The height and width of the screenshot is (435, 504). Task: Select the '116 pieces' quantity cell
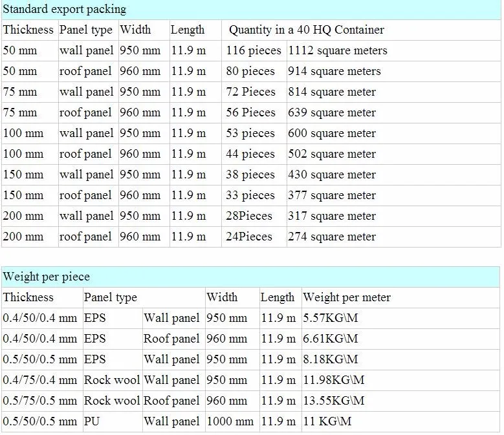click(254, 50)
